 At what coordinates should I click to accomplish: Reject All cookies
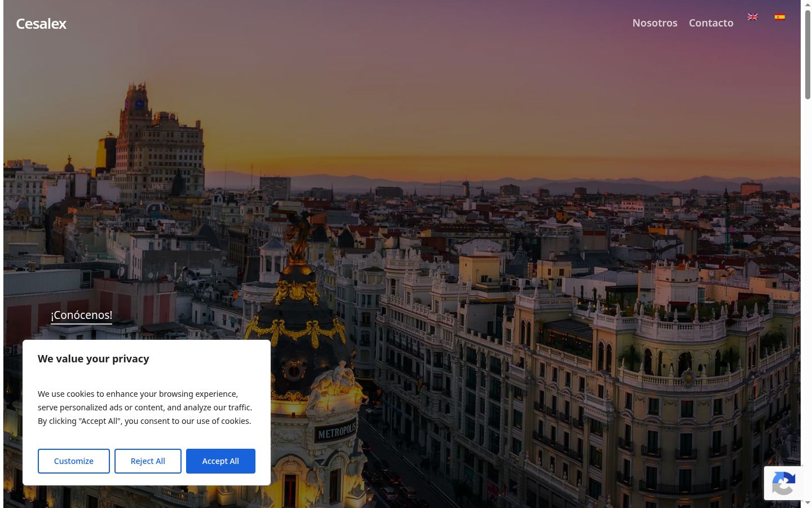(148, 461)
